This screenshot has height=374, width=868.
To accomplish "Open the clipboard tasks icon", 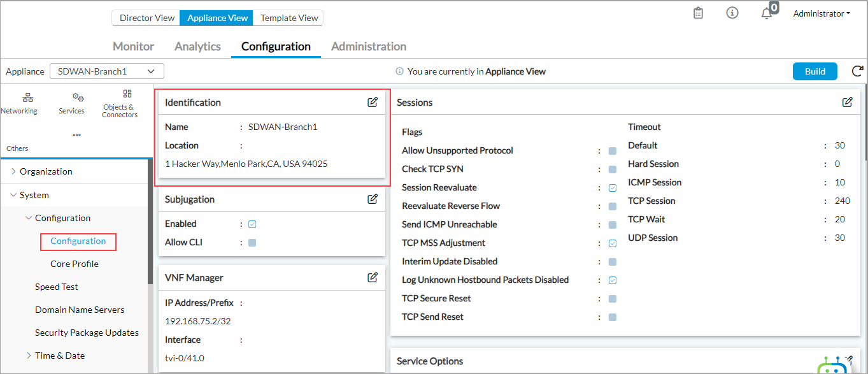I will 698,13.
